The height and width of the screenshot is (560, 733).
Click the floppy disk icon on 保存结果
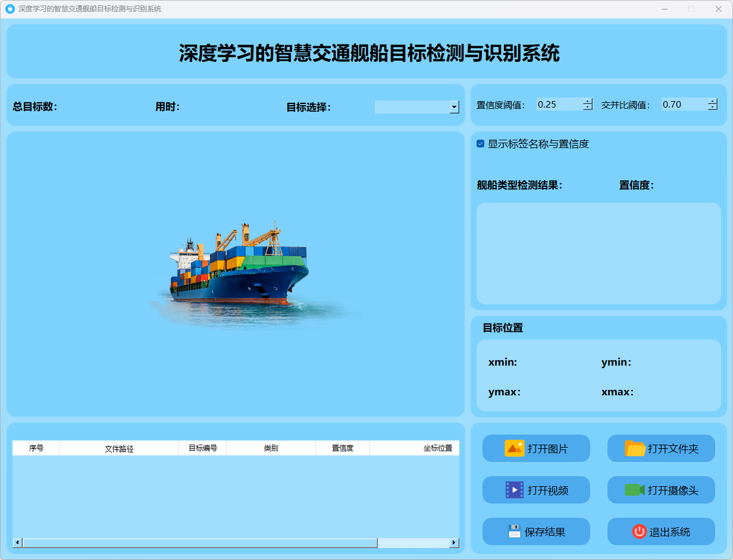[x=514, y=531]
